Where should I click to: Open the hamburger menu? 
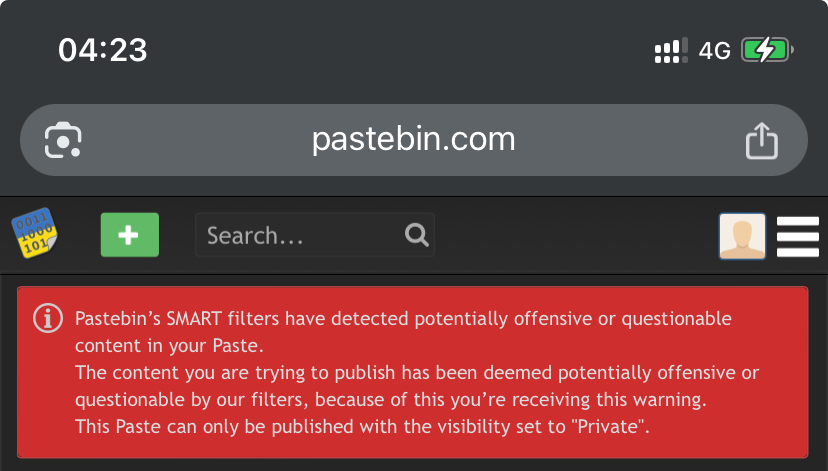tap(797, 236)
